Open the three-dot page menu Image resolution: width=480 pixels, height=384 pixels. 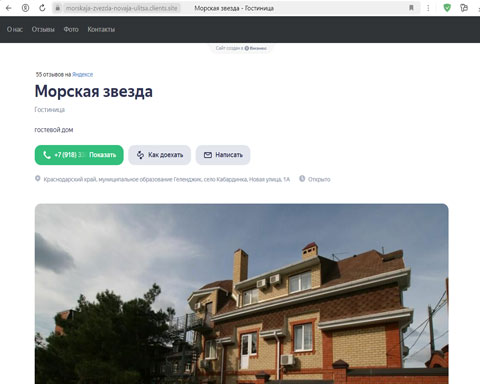coord(428,8)
